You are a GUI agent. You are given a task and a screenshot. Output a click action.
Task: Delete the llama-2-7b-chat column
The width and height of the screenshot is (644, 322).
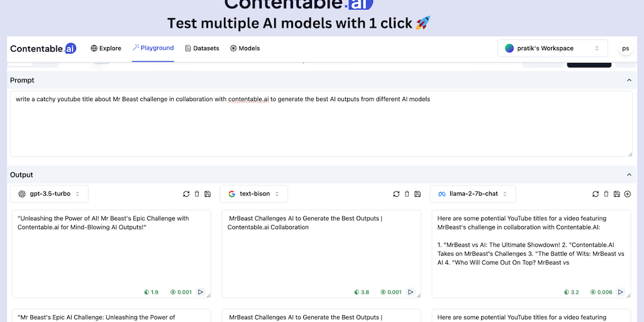(606, 194)
